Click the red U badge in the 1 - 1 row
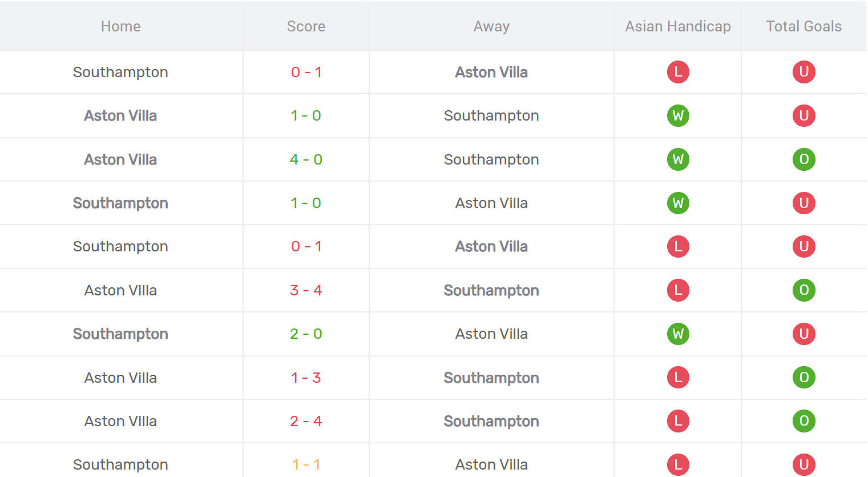Image resolution: width=868 pixels, height=477 pixels. pos(804,464)
